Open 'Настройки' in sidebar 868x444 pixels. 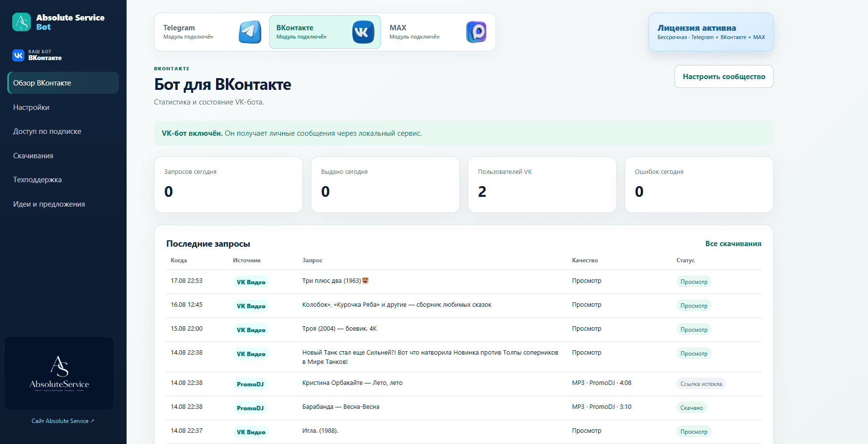point(63,107)
